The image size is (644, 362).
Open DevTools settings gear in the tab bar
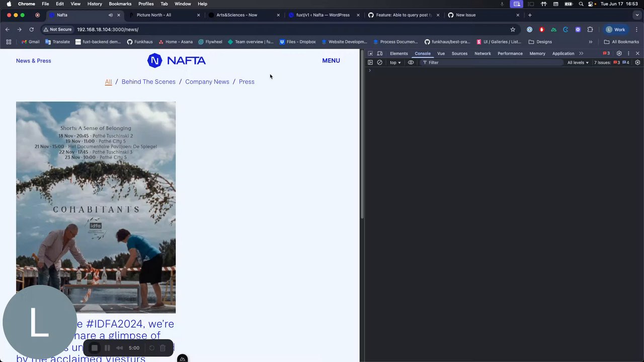tap(619, 53)
